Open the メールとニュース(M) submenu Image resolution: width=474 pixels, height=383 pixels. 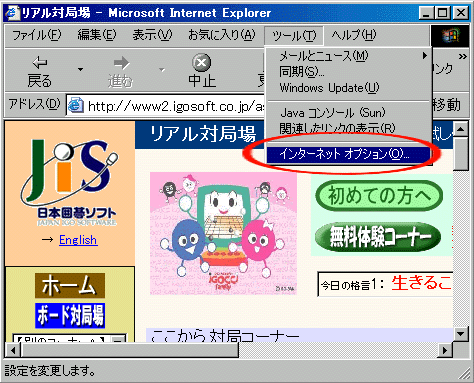click(348, 56)
